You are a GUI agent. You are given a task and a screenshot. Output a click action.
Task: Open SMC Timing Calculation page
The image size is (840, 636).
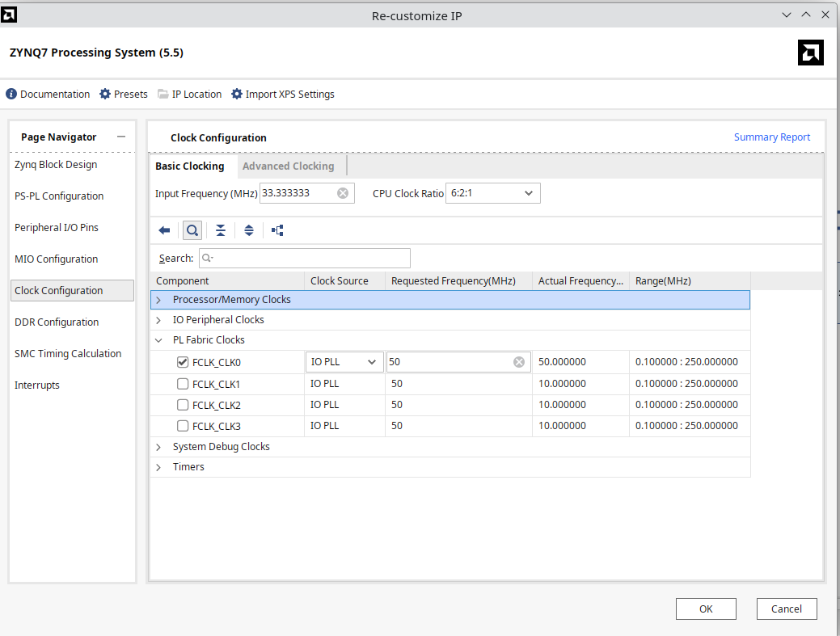(x=68, y=354)
